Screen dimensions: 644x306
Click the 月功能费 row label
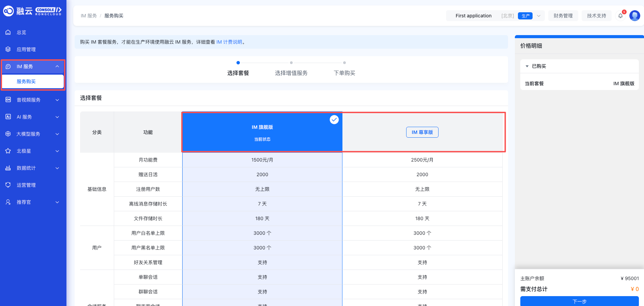148,160
